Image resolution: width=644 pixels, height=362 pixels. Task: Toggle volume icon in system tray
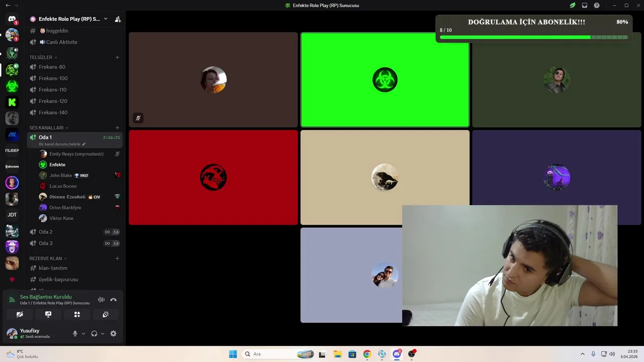coord(612,354)
